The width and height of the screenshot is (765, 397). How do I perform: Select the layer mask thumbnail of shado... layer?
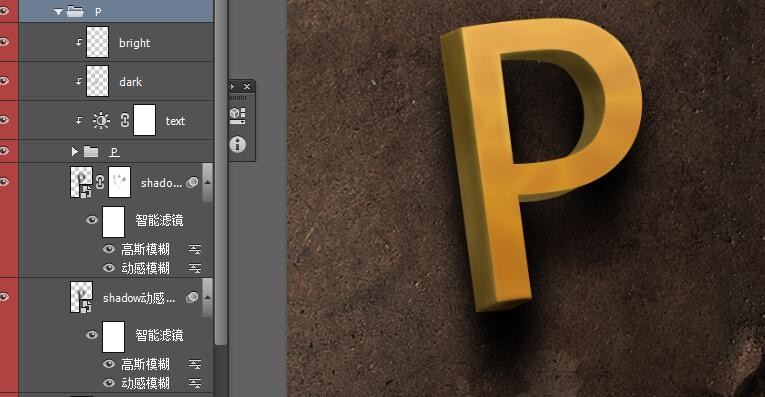(120, 182)
